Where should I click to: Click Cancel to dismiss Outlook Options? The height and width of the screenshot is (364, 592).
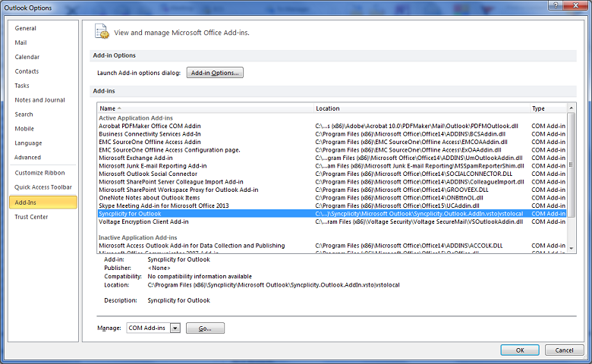[564, 350]
